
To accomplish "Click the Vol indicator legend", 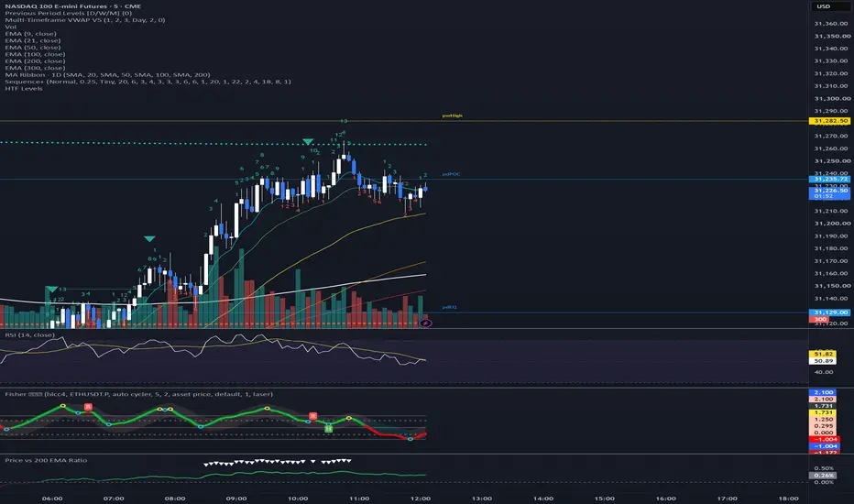I will click(10, 27).
